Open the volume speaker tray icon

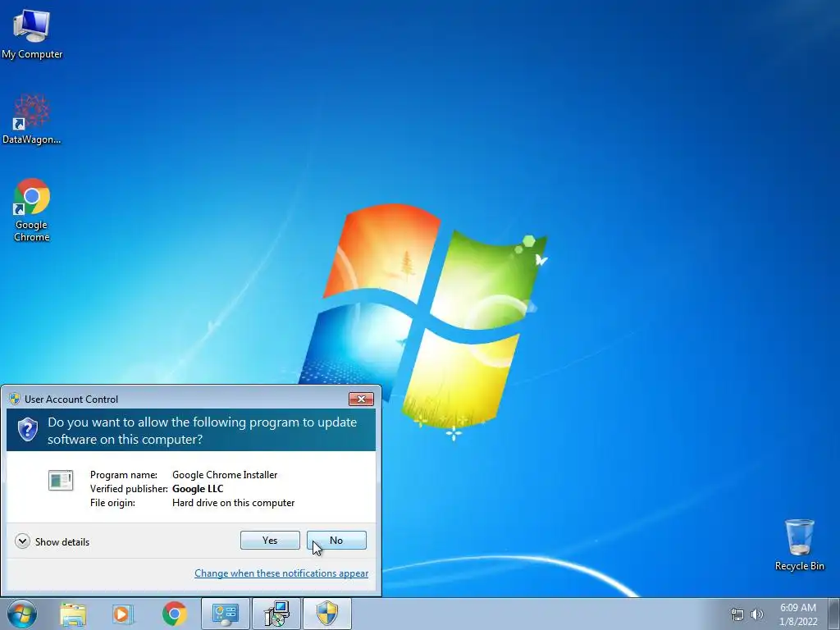point(757,614)
